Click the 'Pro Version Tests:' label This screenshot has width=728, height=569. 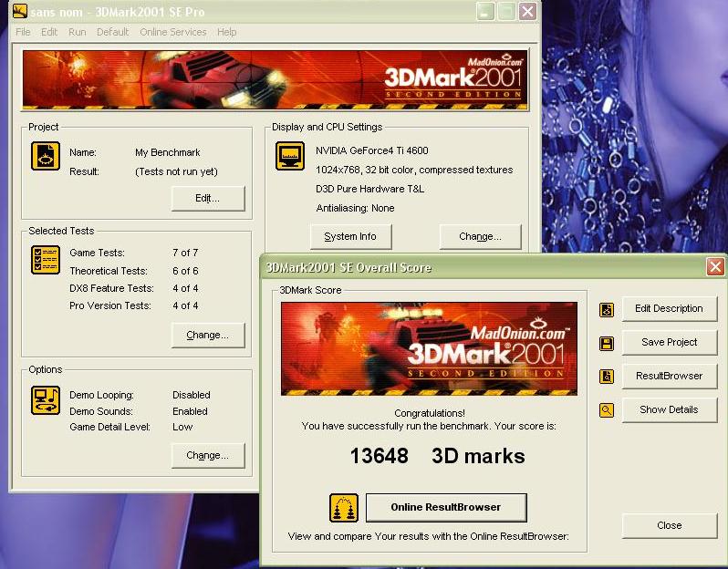(x=110, y=305)
